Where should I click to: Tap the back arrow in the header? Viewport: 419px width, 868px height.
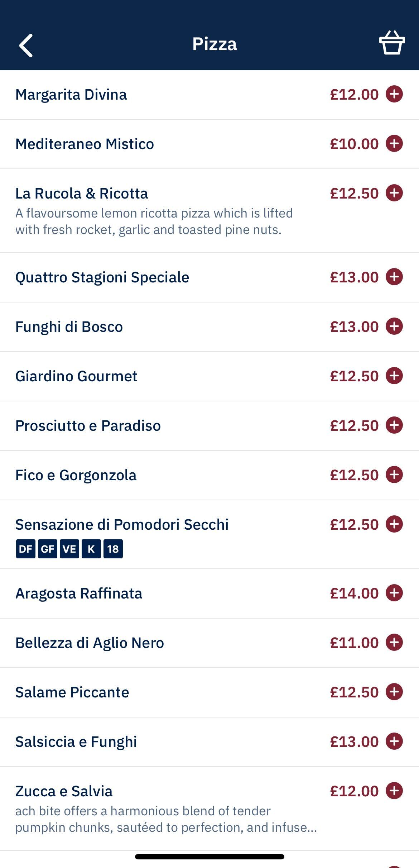click(x=26, y=45)
